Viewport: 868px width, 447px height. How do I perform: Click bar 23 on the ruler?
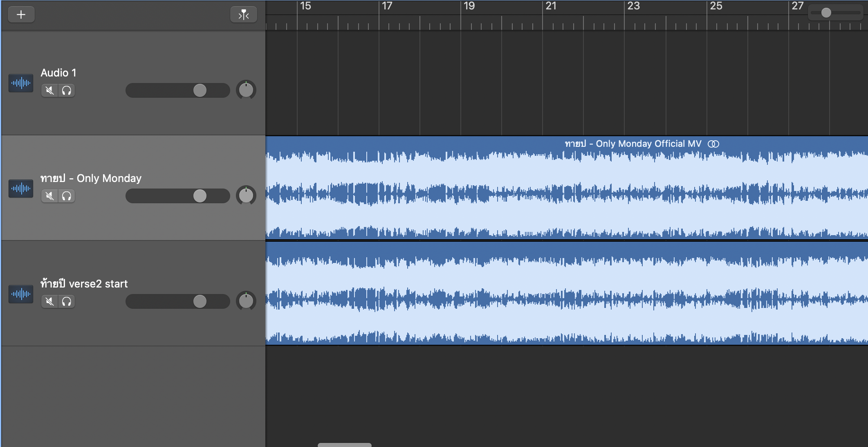[x=634, y=6]
